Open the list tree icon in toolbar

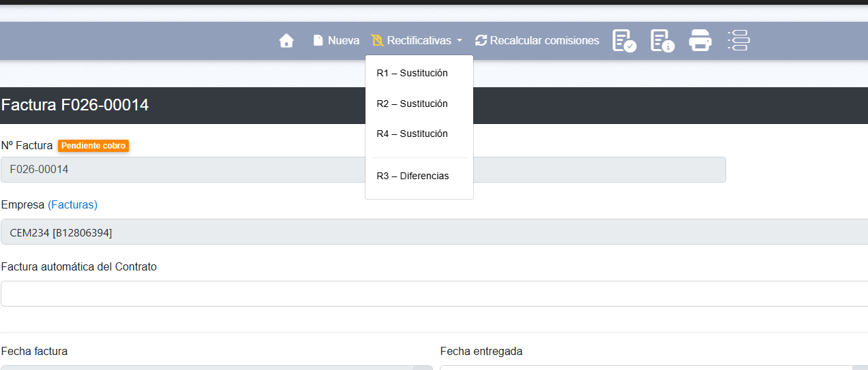coord(738,41)
